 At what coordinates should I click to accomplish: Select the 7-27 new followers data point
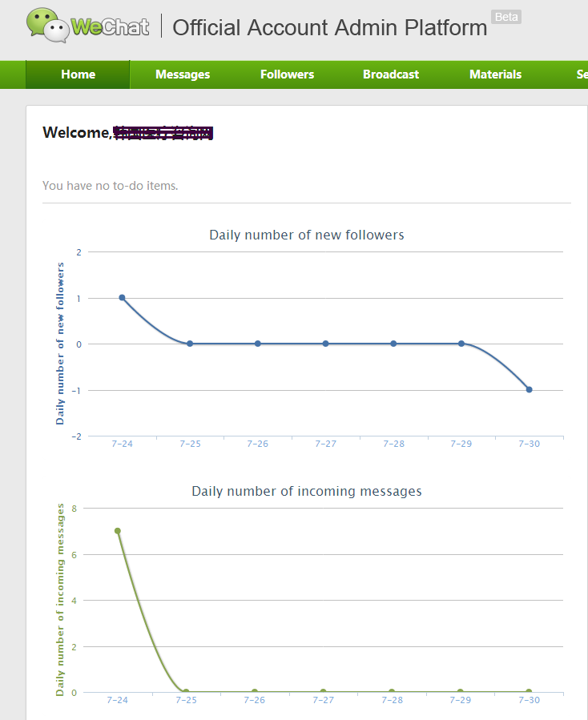[x=325, y=344]
